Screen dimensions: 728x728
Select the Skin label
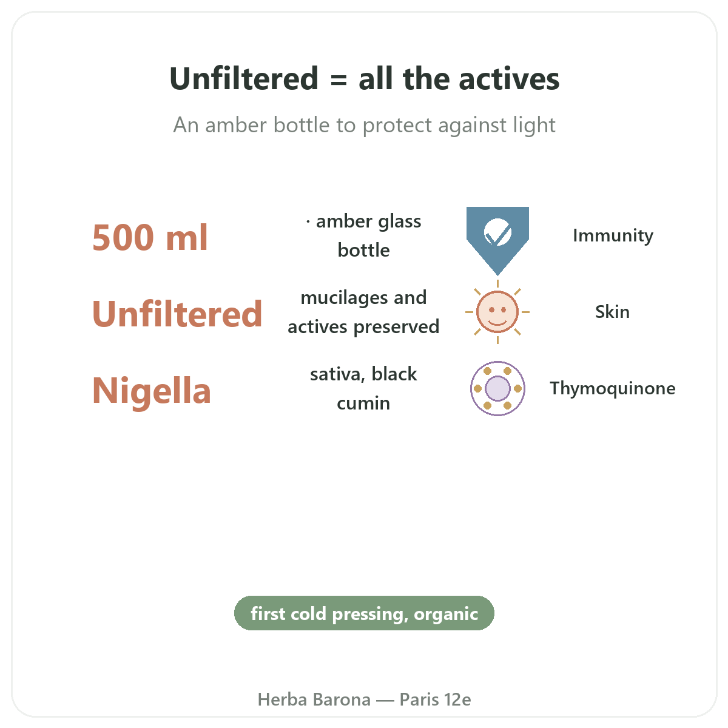pos(613,312)
